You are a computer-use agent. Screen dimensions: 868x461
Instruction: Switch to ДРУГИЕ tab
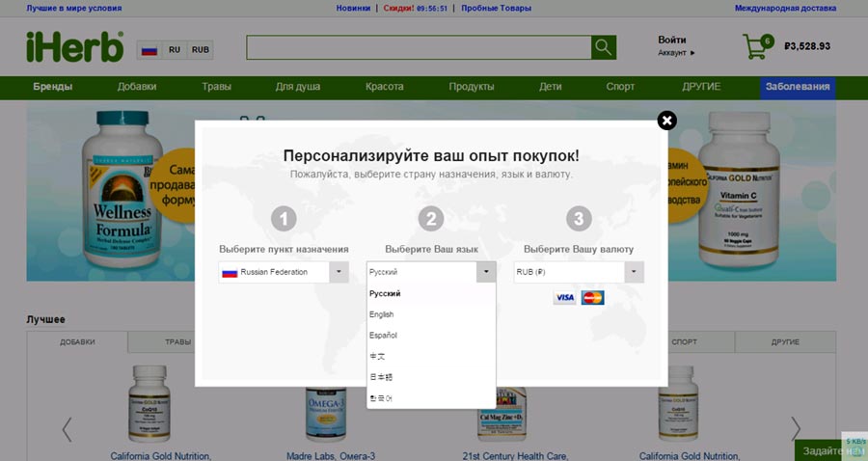pyautogui.click(x=785, y=342)
